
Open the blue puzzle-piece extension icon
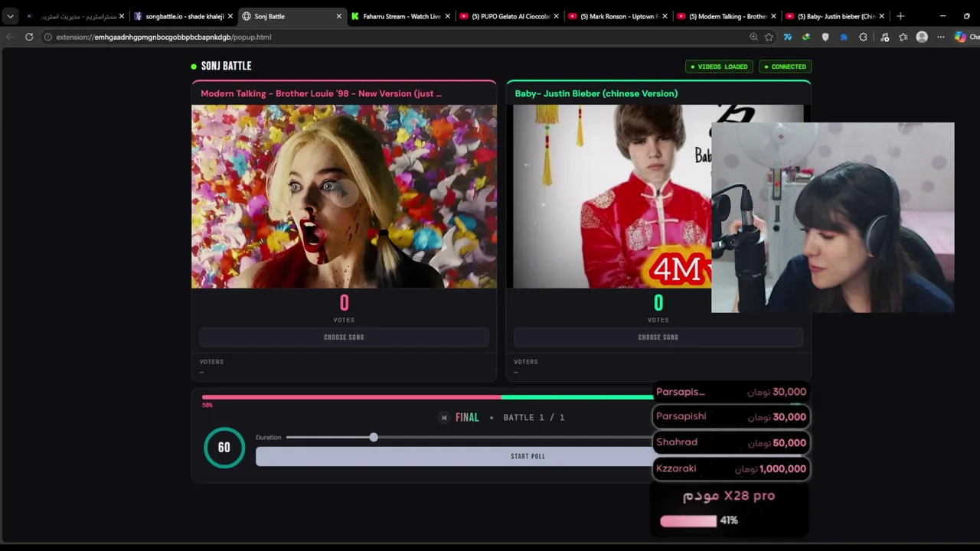[x=844, y=37]
